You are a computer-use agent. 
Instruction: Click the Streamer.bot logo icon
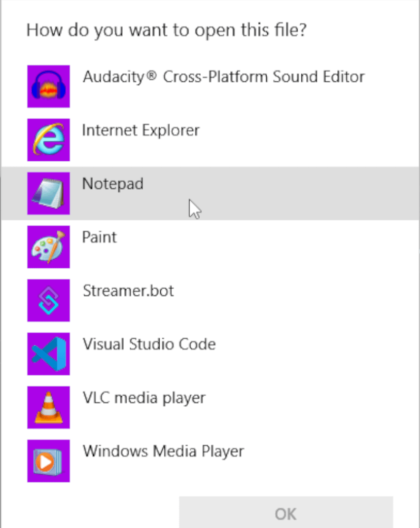click(48, 300)
